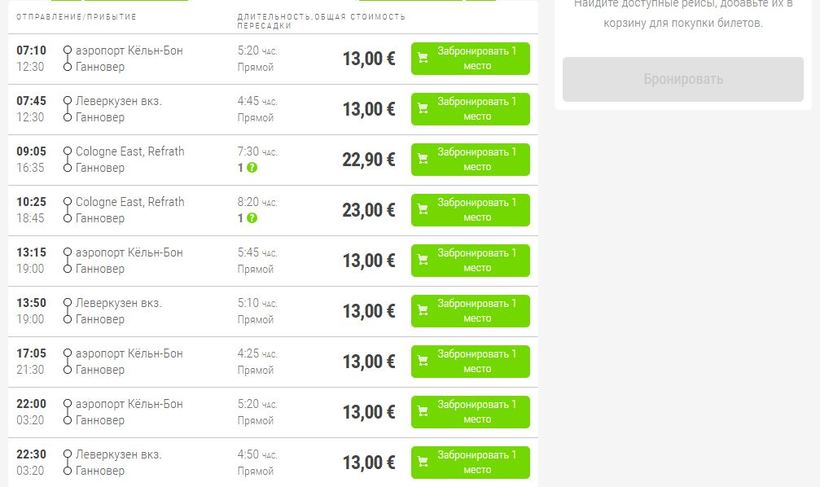Select Леверкузен вкз. stop on 13:50 trip
The image size is (820, 487).
[x=118, y=303]
